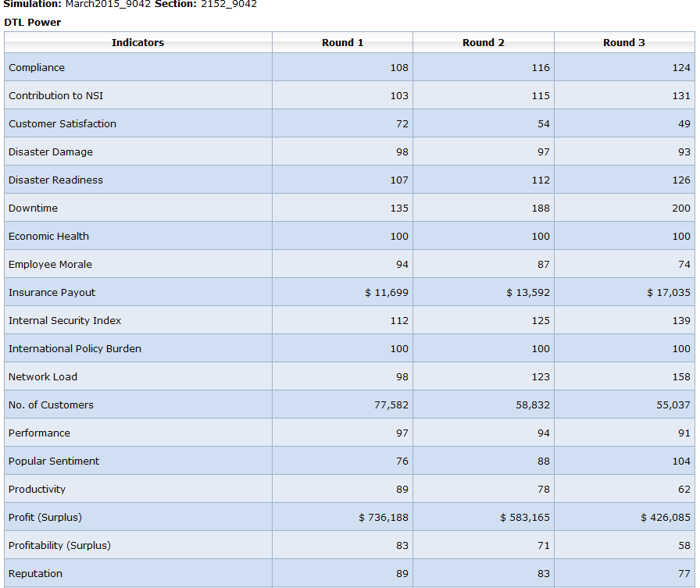Viewport: 700px width, 588px height.
Task: Click the Network Load Round 3 value
Action: pos(680,377)
